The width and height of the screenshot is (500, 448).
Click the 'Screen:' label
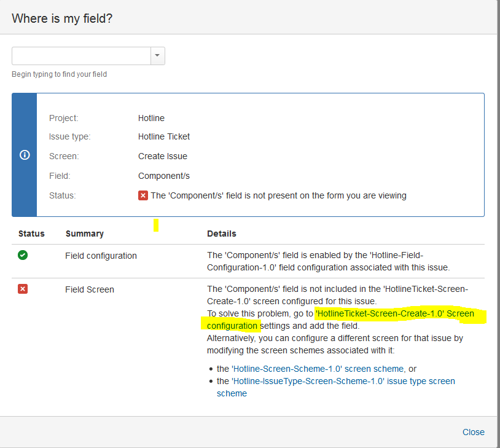point(64,156)
